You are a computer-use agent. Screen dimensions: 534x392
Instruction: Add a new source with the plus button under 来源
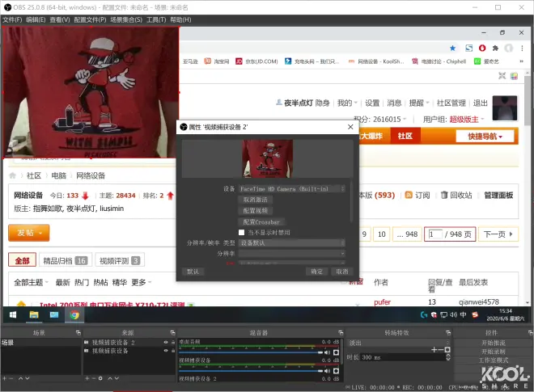[87, 378]
